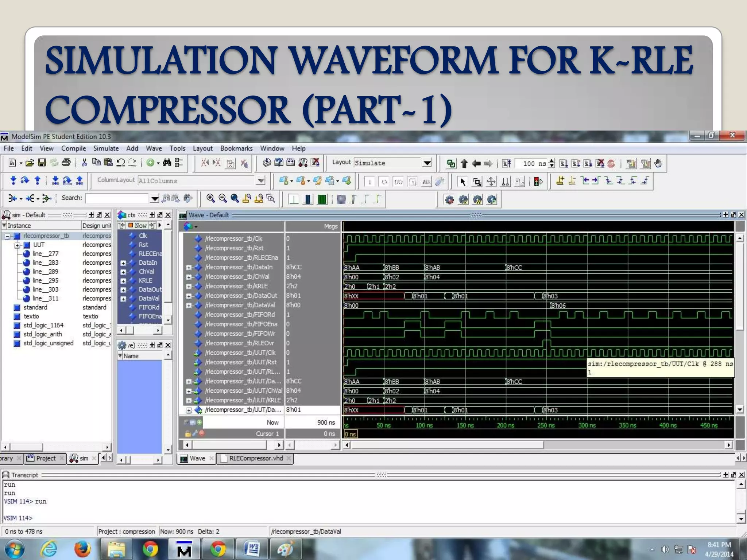
Task: Click the Windows Start button
Action: pos(15,549)
